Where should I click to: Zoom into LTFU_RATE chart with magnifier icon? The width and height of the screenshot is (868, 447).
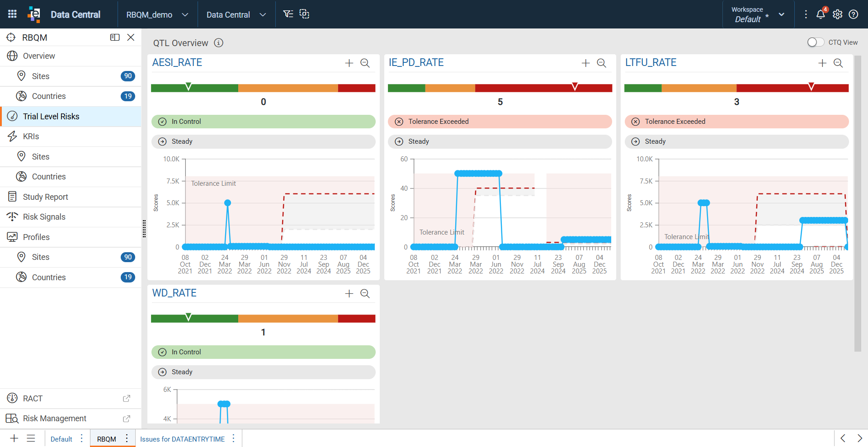pyautogui.click(x=838, y=63)
